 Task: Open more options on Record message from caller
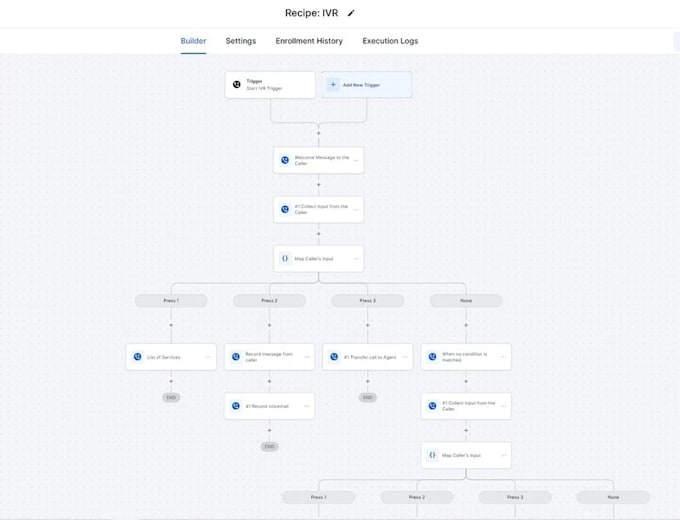pos(307,357)
